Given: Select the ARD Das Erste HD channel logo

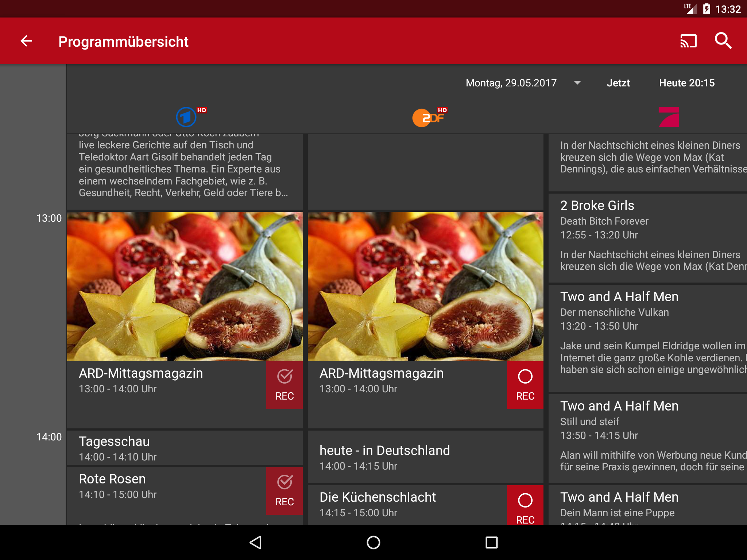Looking at the screenshot, I should [187, 117].
